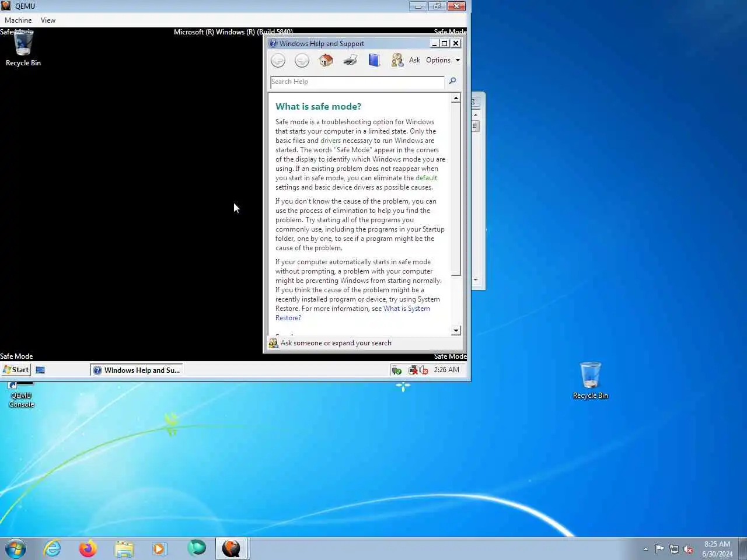The image size is (747, 560).
Task: Click the Action Center flag in host tray
Action: [x=659, y=548]
